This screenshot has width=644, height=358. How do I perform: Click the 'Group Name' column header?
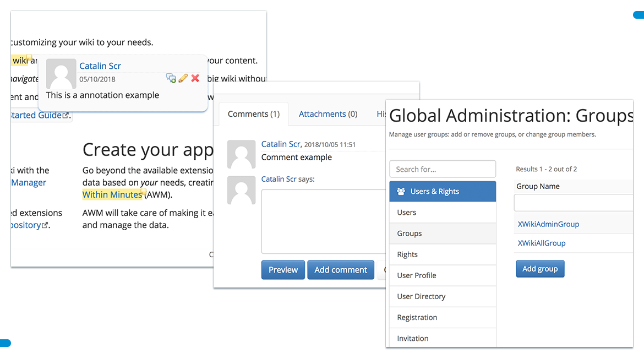click(538, 186)
